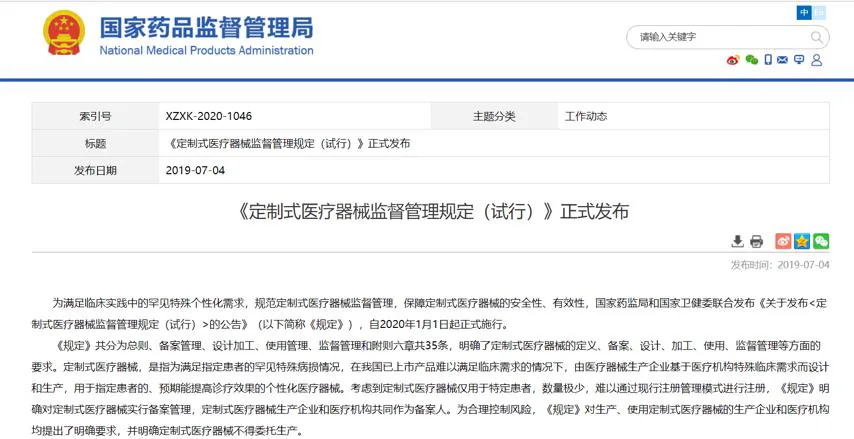Click the monitor screen icon in header

click(799, 60)
